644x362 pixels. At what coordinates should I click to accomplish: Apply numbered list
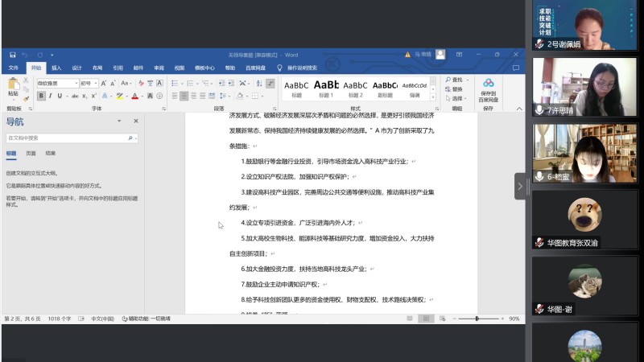pos(190,84)
